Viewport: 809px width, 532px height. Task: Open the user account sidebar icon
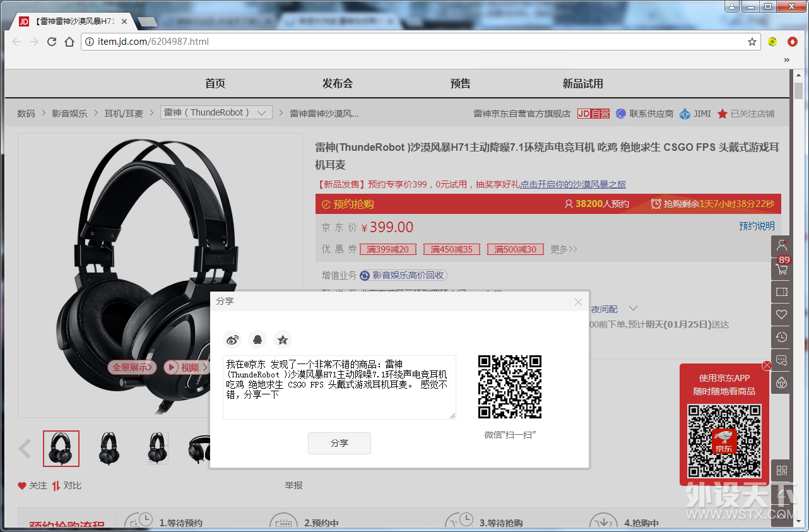point(782,245)
